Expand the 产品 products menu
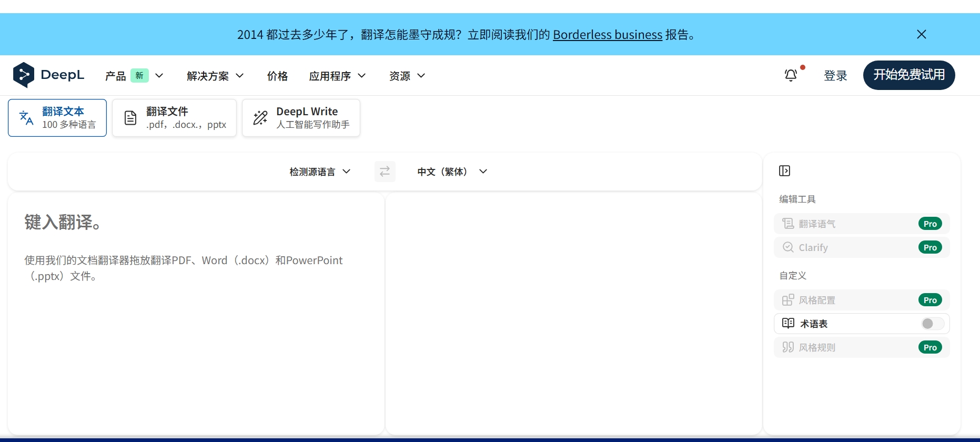The height and width of the screenshot is (442, 980). coord(134,76)
